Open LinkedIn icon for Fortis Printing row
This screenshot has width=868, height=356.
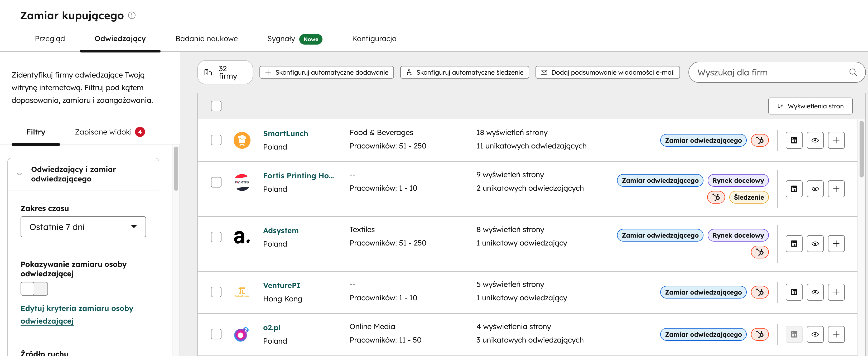point(794,189)
